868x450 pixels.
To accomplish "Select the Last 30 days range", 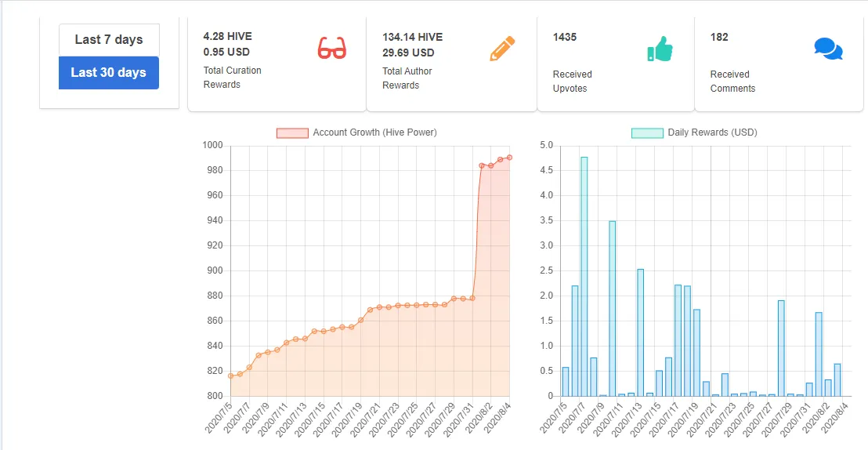I will (x=109, y=73).
